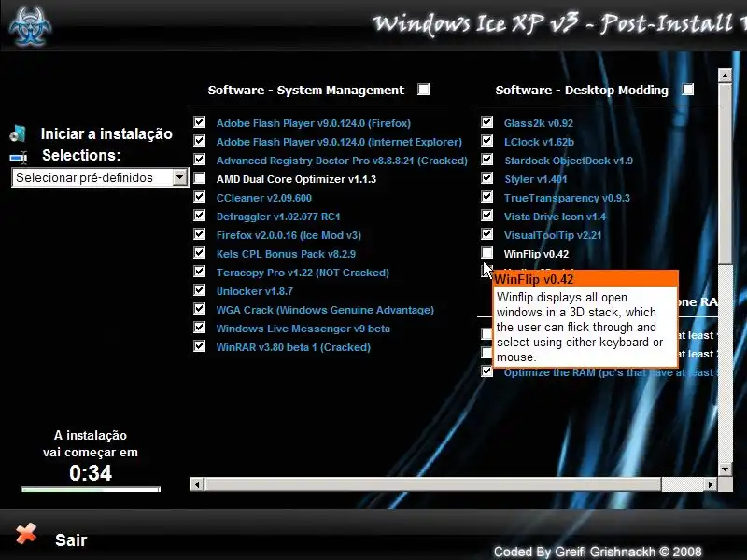Click the Styler v1.401 label
This screenshot has height=560, width=747.
click(535, 179)
